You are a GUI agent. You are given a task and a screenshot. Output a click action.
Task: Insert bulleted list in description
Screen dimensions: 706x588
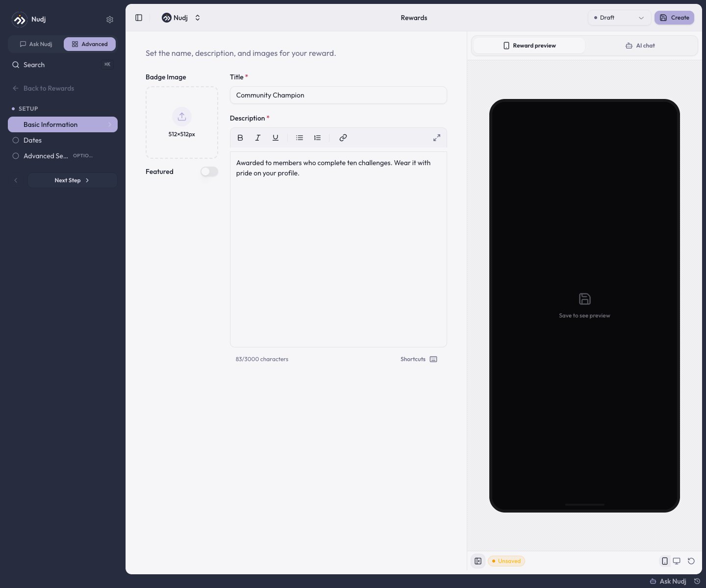300,138
